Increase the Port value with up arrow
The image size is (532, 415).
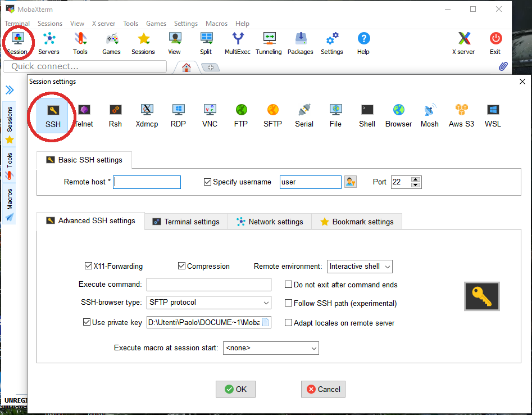tap(416, 179)
